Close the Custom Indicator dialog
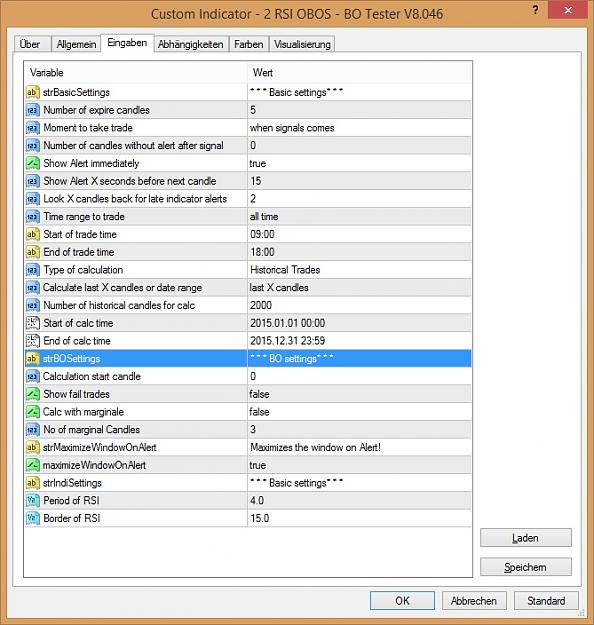This screenshot has height=625, width=594. point(568,10)
